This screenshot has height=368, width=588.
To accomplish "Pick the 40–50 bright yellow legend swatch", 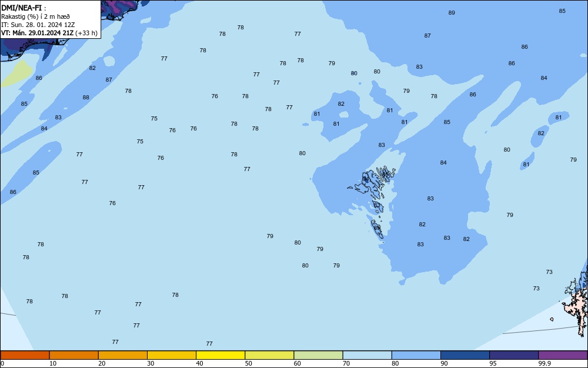I will click(x=220, y=355).
